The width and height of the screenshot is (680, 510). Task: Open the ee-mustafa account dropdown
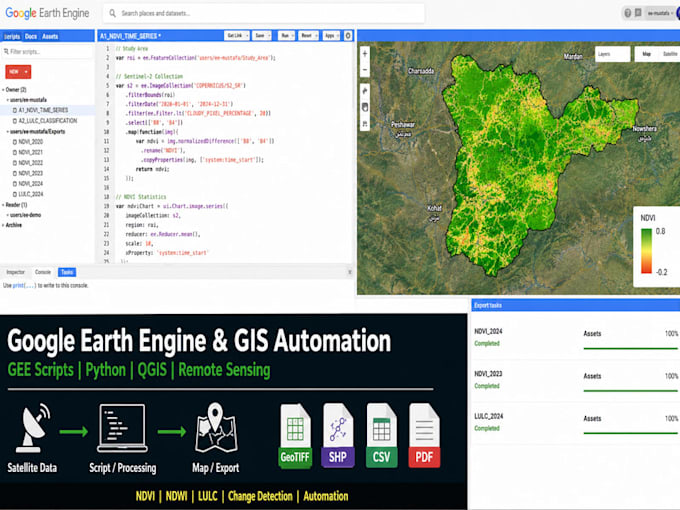click(660, 13)
